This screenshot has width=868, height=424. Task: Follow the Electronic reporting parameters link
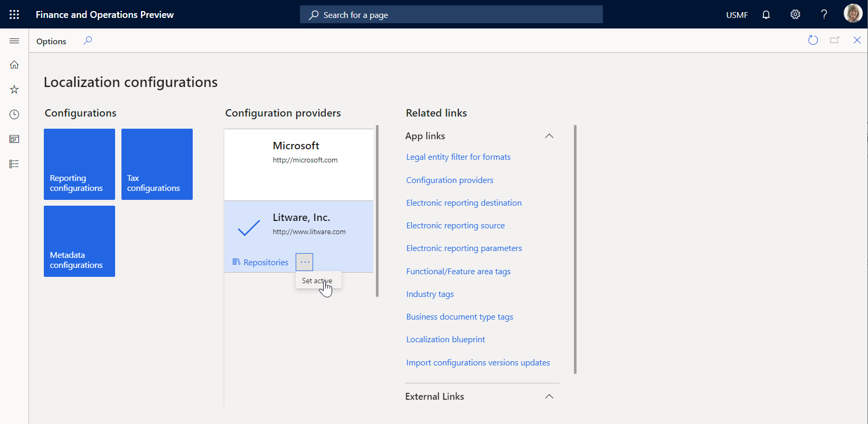click(x=464, y=248)
